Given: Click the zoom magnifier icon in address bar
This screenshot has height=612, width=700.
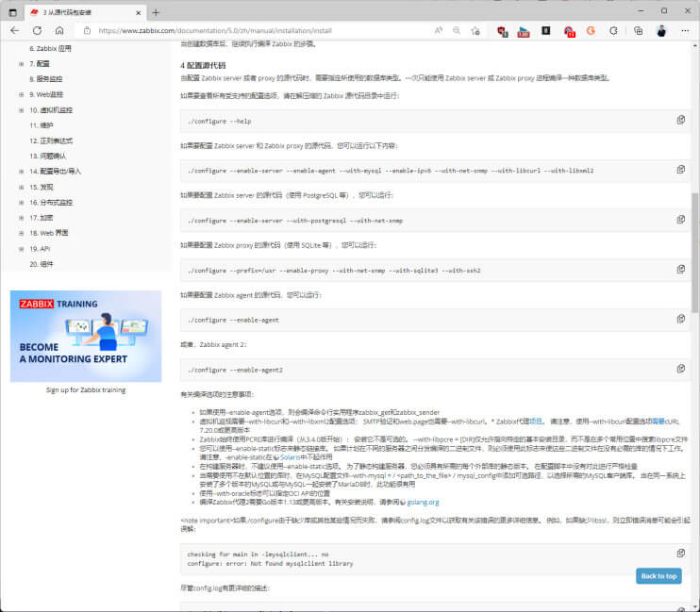Looking at the screenshot, I should [x=457, y=30].
